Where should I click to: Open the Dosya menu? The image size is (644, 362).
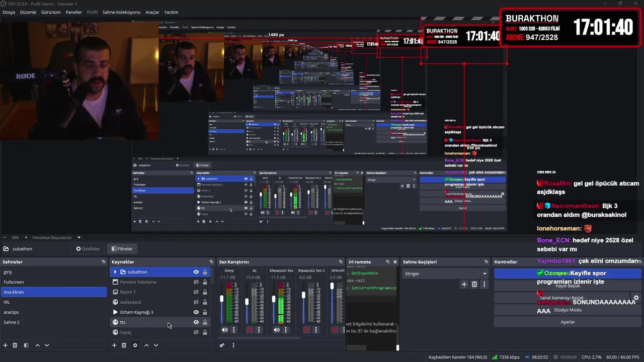(9, 12)
